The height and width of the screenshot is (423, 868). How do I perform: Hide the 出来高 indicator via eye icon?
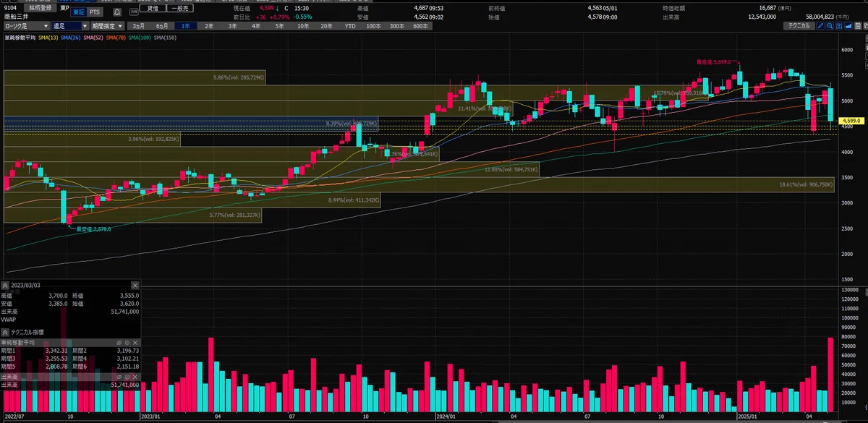[x=119, y=377]
